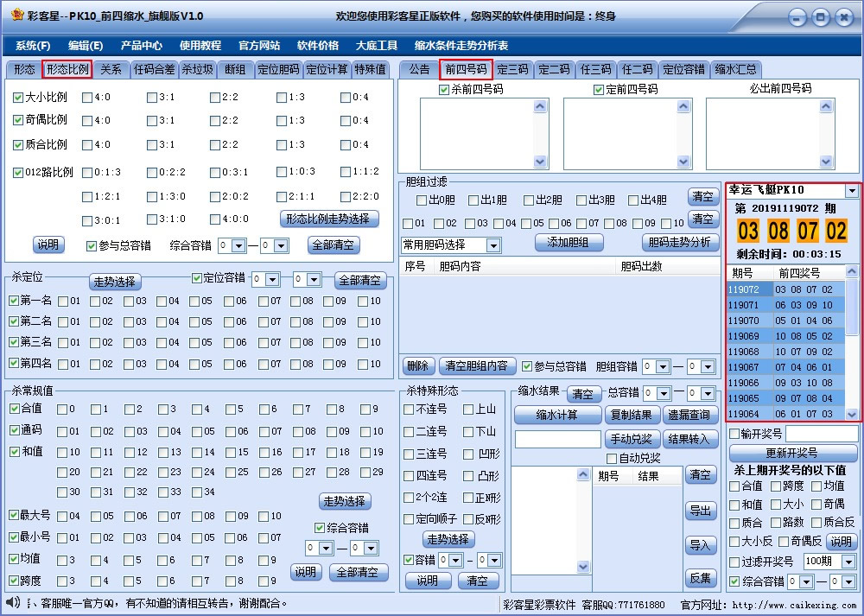The width and height of the screenshot is (864, 616).
Task: Uncheck the 大小比例 checkbox
Action: pos(17,98)
